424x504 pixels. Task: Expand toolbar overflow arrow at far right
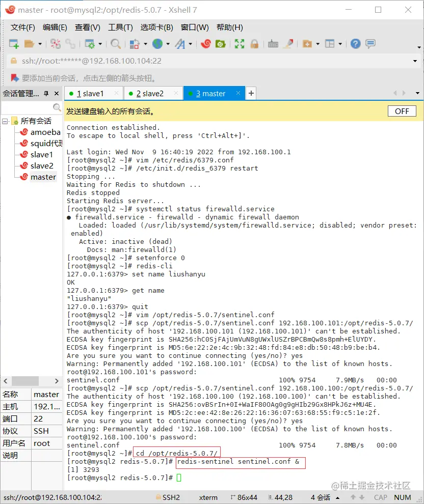coord(419,47)
